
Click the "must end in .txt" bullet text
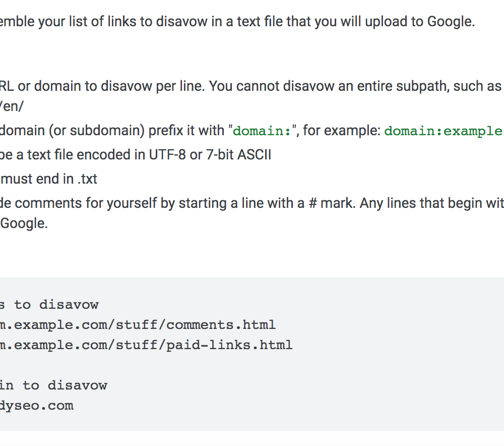pyautogui.click(x=48, y=179)
